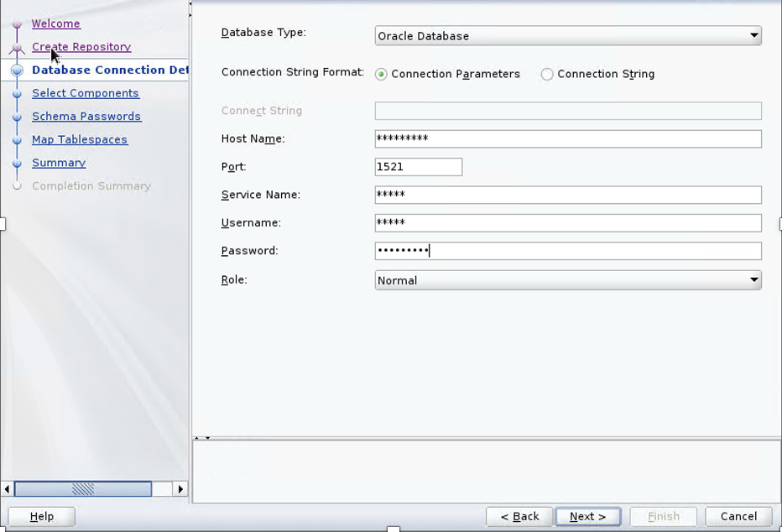Screen dimensions: 782x532
Task: Select Connection Parameters radio button
Action: [382, 75]
